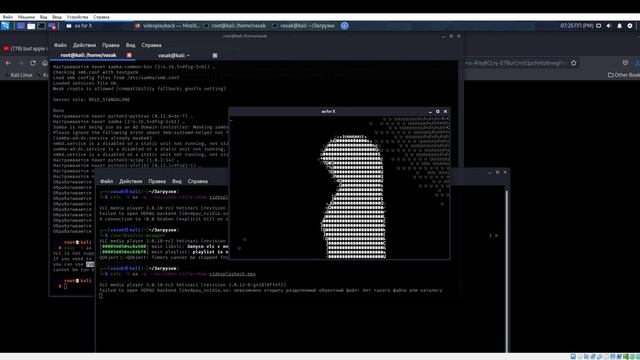Open Вид menu in root terminal window

(130, 45)
